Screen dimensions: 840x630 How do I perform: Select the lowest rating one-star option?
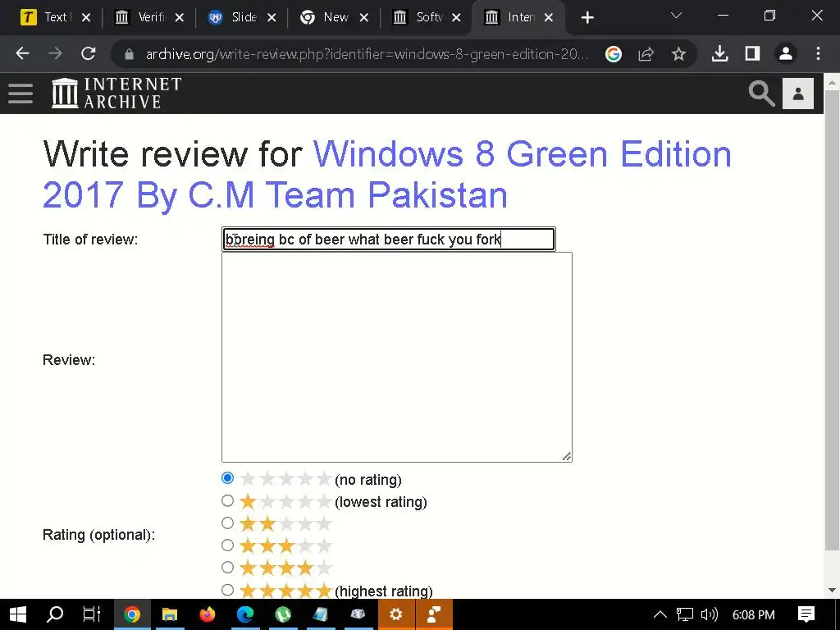click(228, 500)
